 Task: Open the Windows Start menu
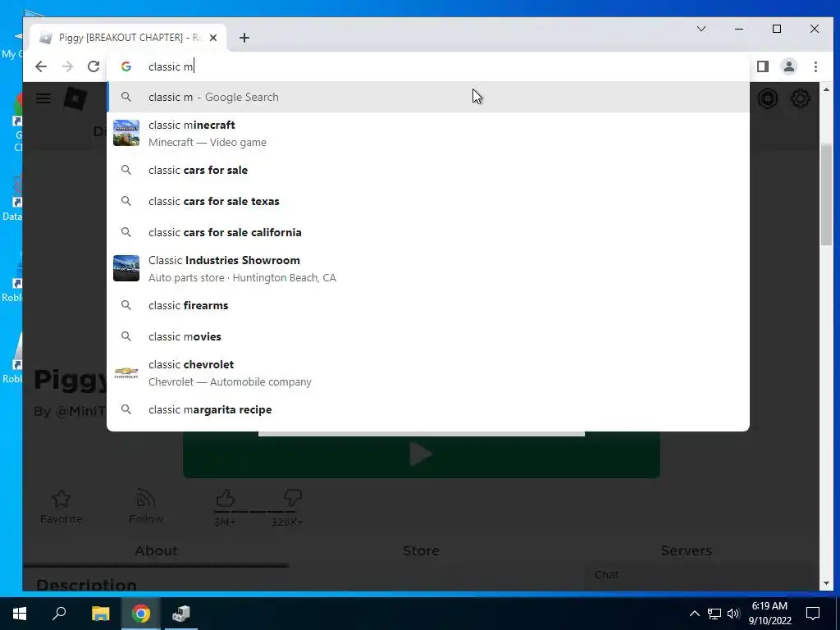click(20, 614)
